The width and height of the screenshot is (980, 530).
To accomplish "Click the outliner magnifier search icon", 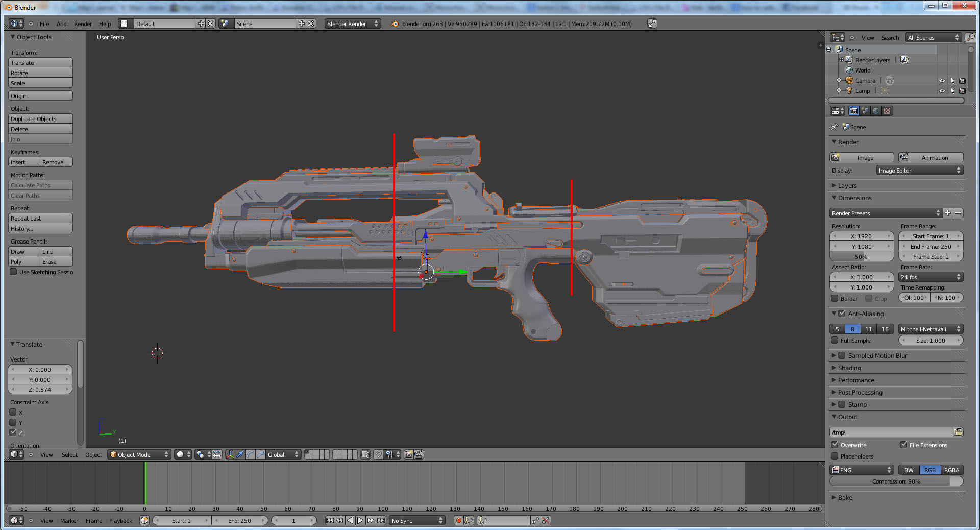I will pos(970,37).
